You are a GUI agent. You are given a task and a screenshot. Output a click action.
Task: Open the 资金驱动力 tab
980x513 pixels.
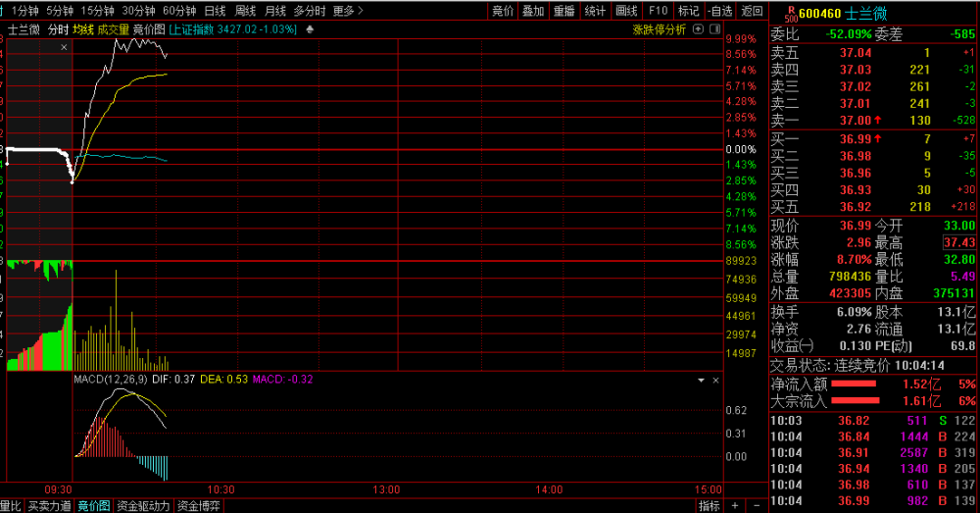tap(143, 505)
